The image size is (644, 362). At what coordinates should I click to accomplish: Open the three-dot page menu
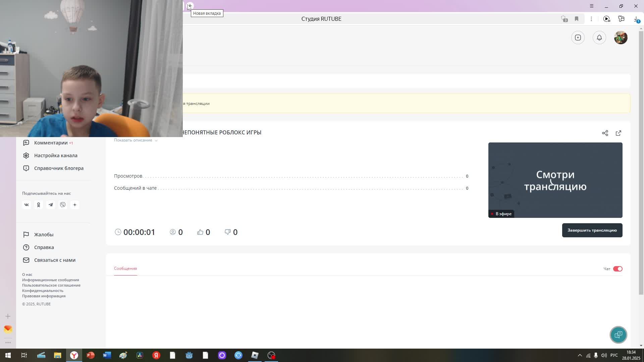(591, 19)
